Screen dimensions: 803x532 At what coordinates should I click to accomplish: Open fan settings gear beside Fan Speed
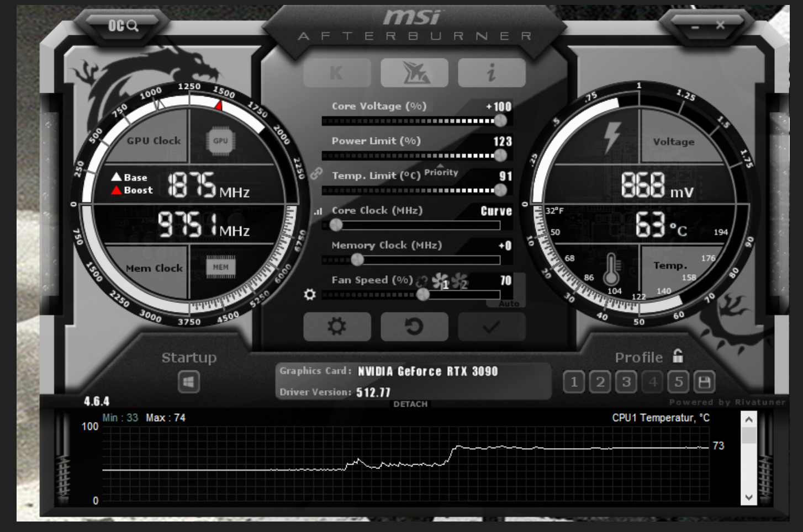[310, 295]
